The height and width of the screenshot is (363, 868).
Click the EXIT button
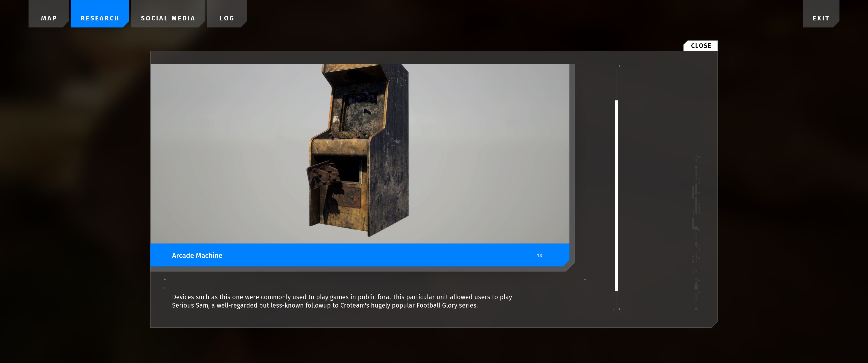[821, 14]
